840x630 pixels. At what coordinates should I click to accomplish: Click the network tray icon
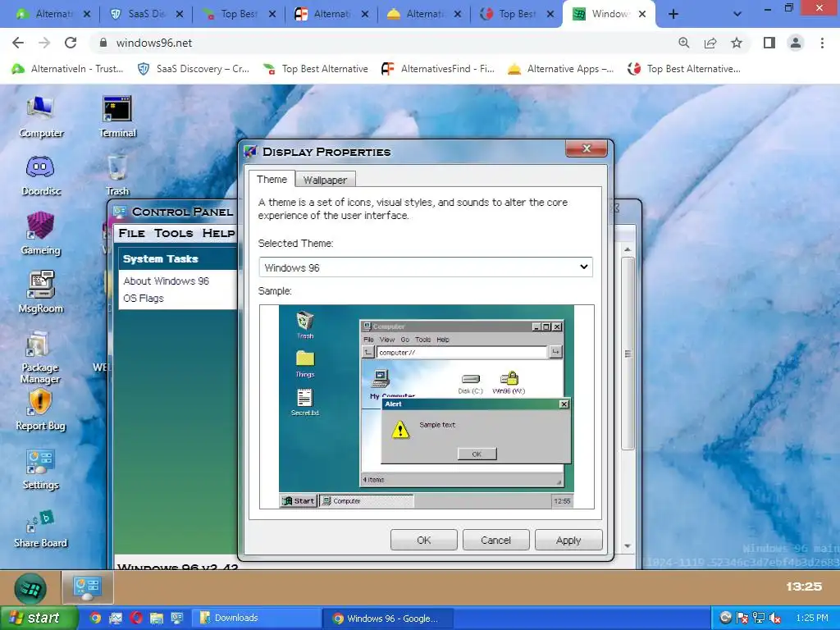coord(759,618)
